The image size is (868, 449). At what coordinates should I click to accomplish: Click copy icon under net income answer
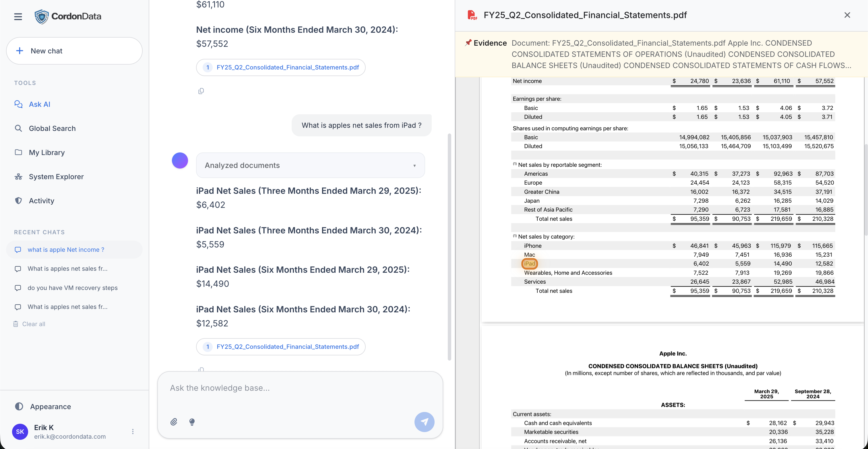pos(201,91)
